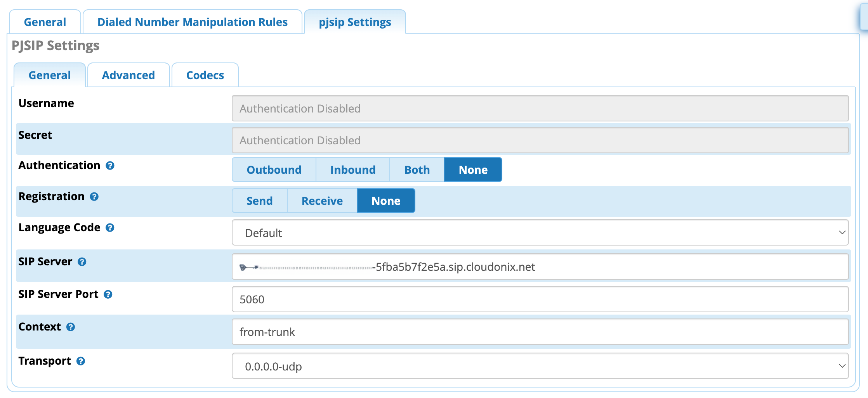Open the Transport dropdown list
Screen dimensions: 868x398
coord(540,366)
